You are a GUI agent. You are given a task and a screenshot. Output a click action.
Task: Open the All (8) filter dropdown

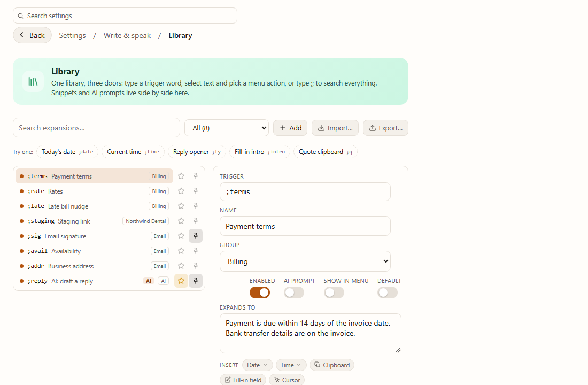tap(227, 128)
